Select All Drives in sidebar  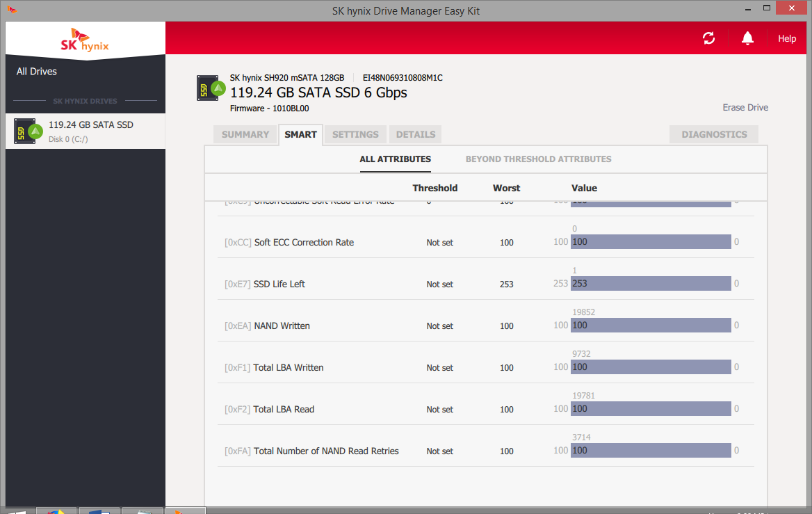pyautogui.click(x=36, y=72)
